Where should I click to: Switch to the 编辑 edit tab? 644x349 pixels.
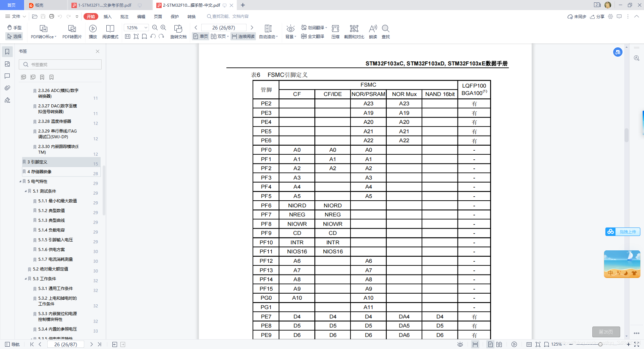141,16
